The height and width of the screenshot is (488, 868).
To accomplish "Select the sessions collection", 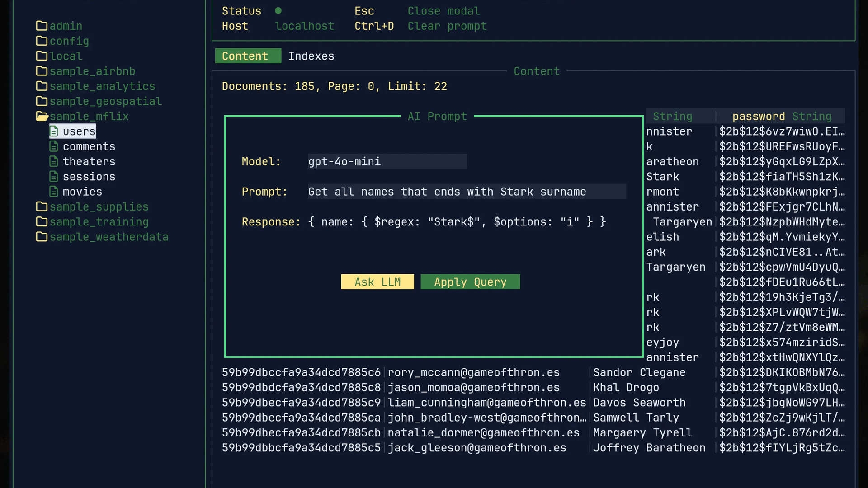I will [89, 176].
